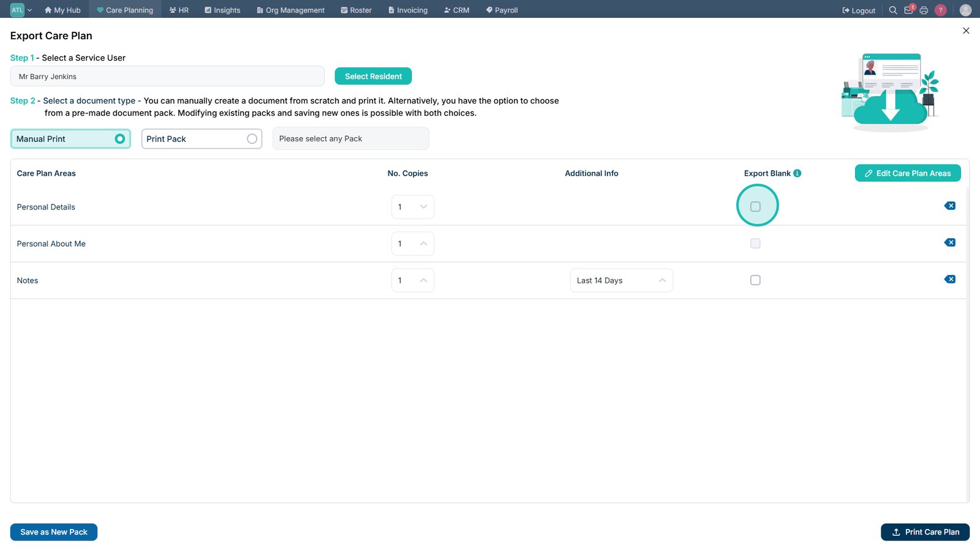Click the Mr Barry Jenkins service user field

coord(167,77)
